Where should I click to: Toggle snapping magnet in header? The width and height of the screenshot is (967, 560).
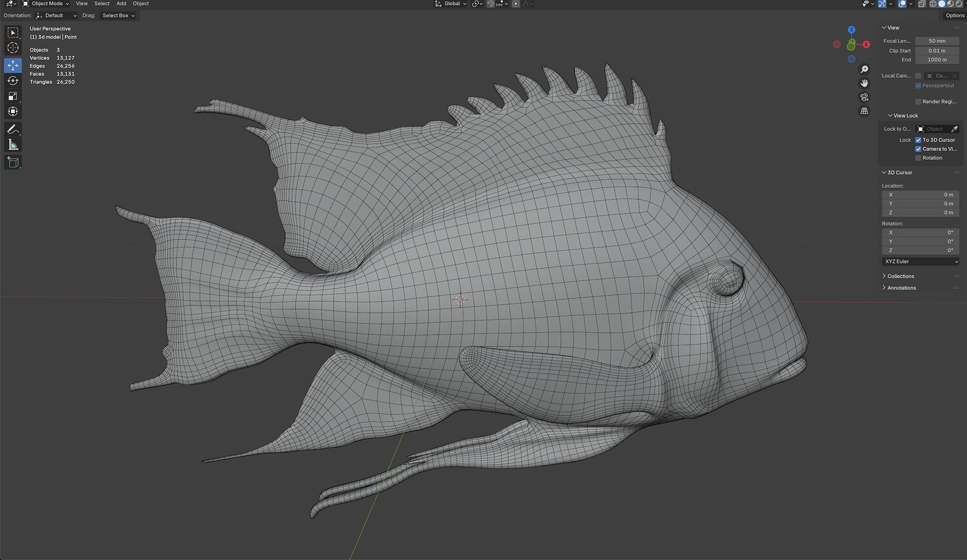pos(491,4)
